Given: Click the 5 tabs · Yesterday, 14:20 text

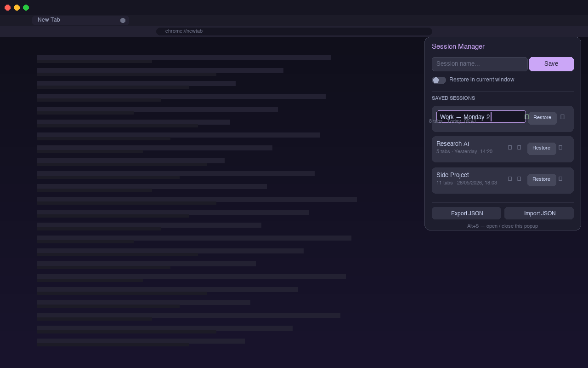Looking at the screenshot, I should point(464,151).
